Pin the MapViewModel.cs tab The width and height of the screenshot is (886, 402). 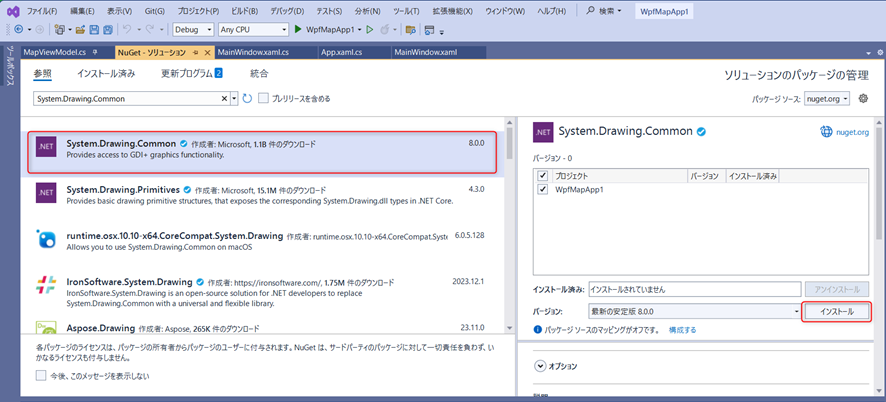(x=95, y=53)
